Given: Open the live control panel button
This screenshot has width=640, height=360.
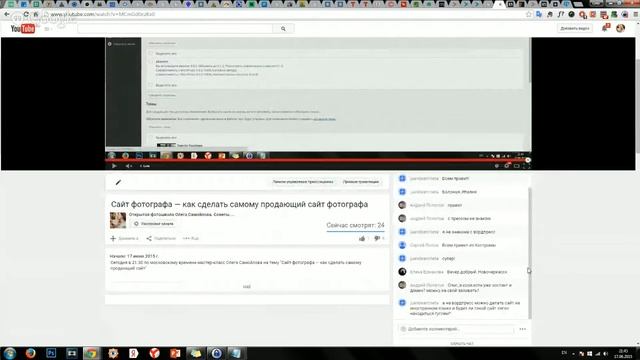Looking at the screenshot, I should (x=303, y=182).
